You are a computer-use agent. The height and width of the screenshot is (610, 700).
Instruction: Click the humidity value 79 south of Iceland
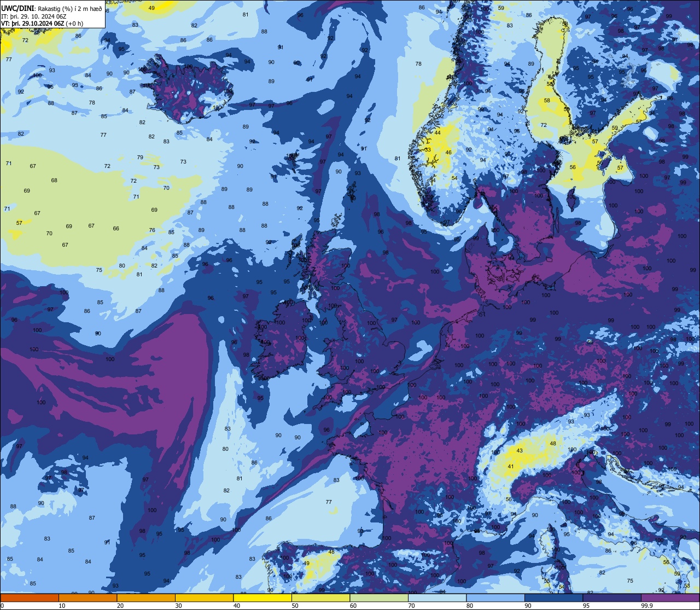click(x=140, y=158)
